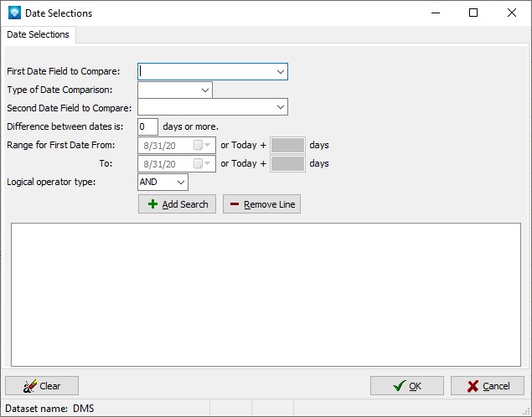Click the difference between dates days field

point(147,126)
